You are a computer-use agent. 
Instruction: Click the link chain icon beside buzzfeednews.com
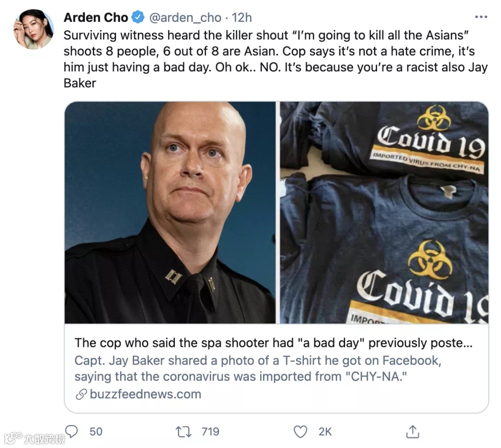point(81,394)
